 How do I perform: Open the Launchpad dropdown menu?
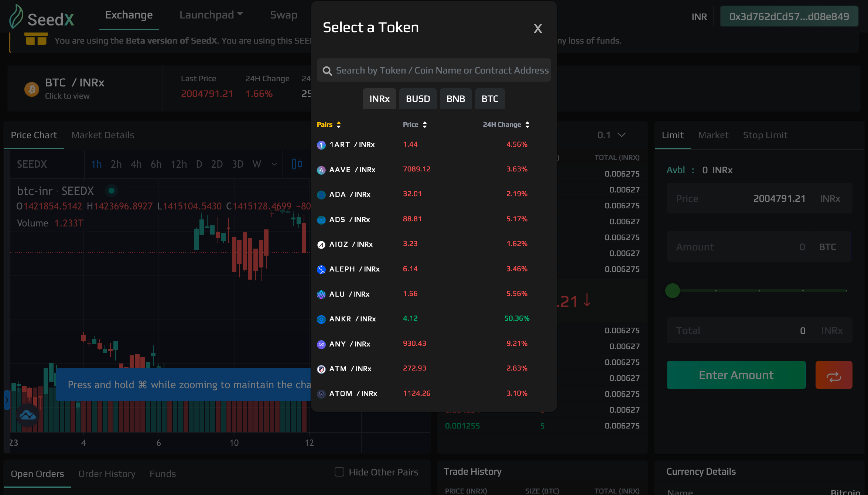[x=211, y=15]
